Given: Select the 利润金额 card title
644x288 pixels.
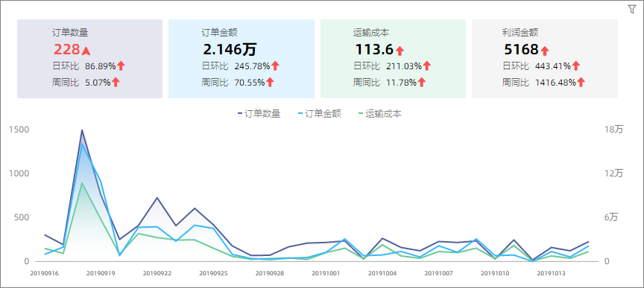Looking at the screenshot, I should tap(520, 33).
